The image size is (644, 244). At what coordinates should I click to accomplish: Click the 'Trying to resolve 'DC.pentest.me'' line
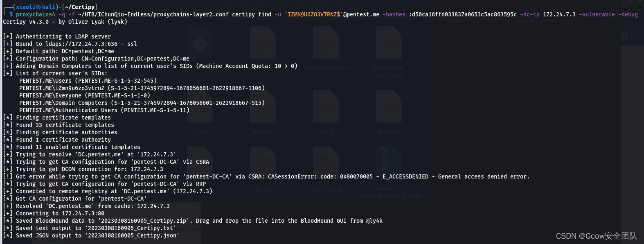[x=90, y=154]
